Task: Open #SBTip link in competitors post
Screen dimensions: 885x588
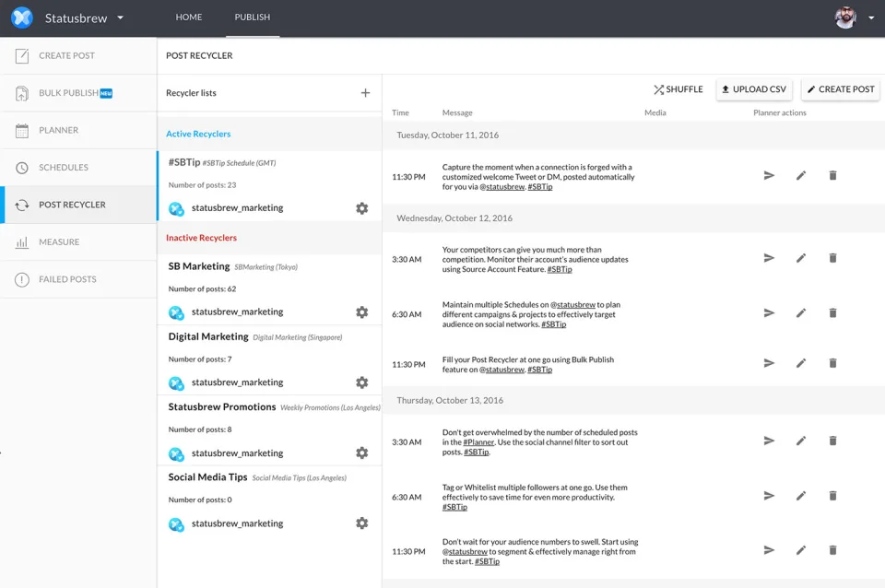Action: click(560, 270)
